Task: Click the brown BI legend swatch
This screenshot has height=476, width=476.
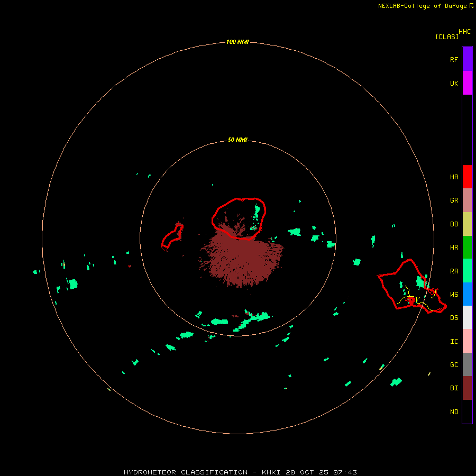Action: point(467,388)
